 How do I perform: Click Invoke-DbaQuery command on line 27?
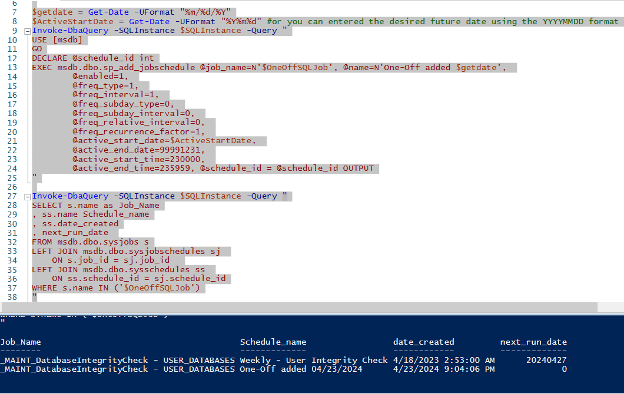pyautogui.click(x=70, y=196)
